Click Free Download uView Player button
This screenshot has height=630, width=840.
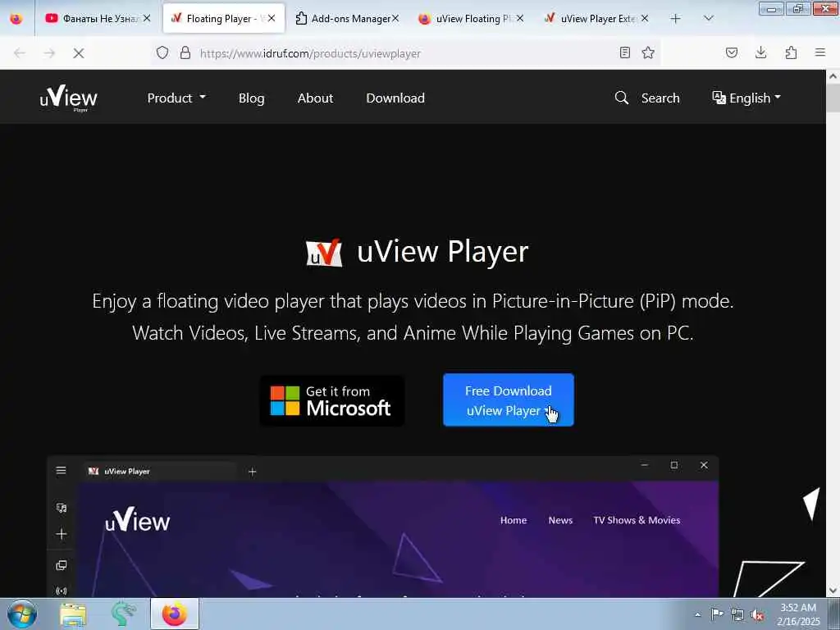(509, 400)
